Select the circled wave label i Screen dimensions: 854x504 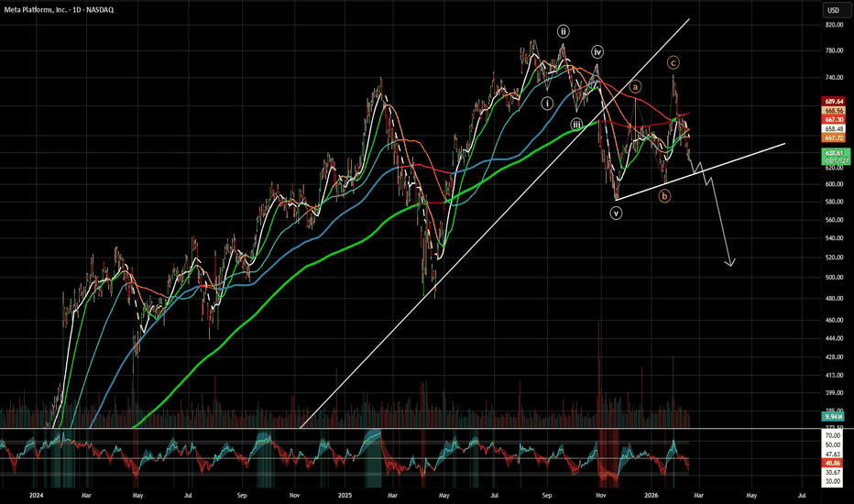click(x=547, y=103)
